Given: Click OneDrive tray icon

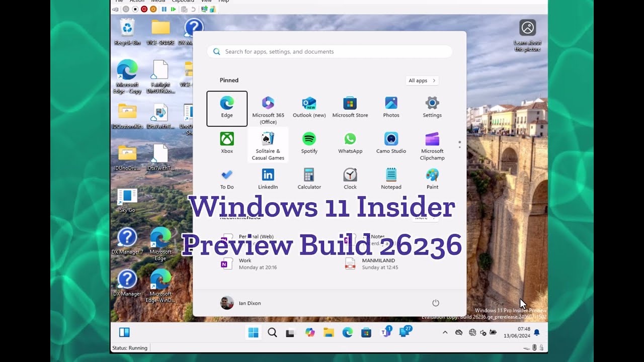Looking at the screenshot, I should (459, 332).
